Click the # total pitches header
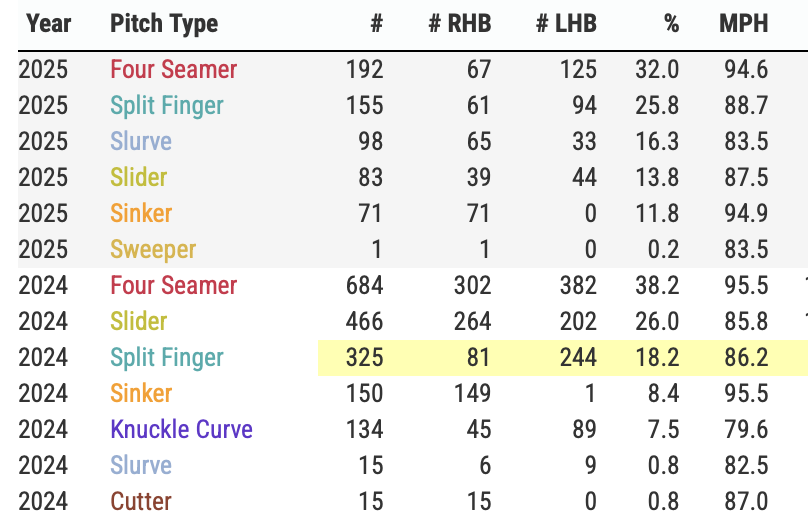Image resolution: width=808 pixels, height=526 pixels. [376, 23]
